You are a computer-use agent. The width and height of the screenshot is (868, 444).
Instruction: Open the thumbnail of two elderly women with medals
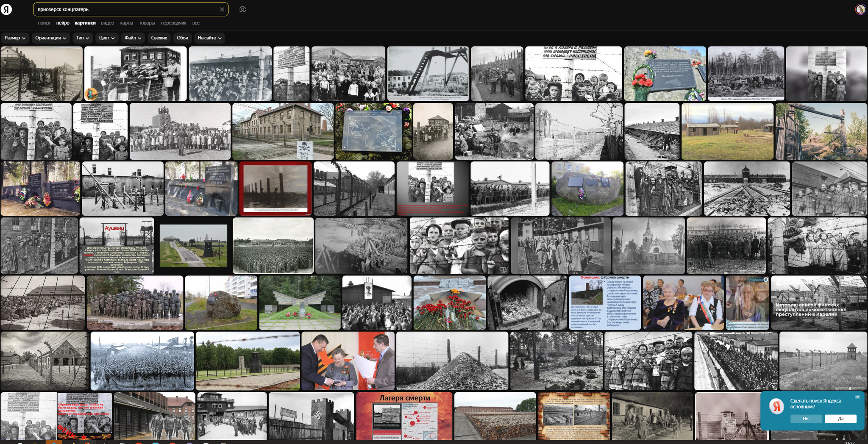[x=684, y=302]
